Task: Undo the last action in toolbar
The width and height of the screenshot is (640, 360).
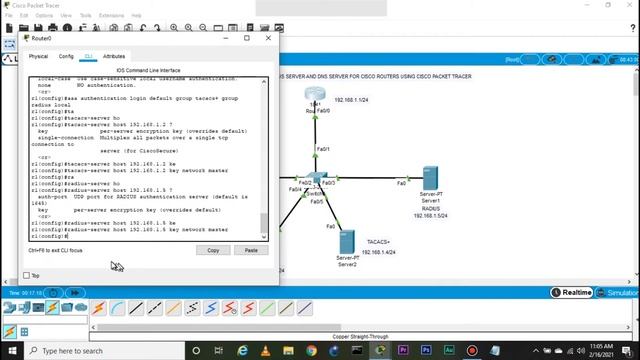Action: pos(143,28)
